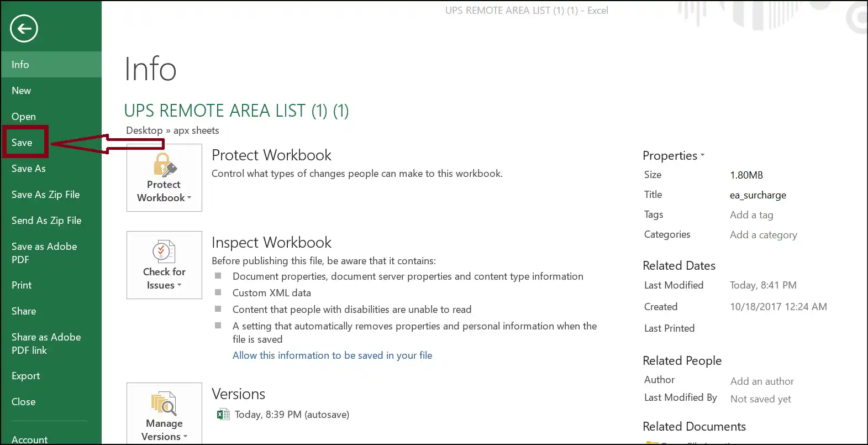Screen dimensions: 868x445
Task: Click the Protect Workbook lock icon
Action: (165, 164)
